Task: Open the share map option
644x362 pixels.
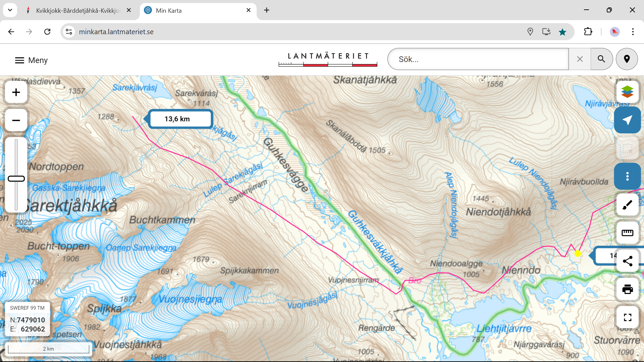Action: (627, 261)
